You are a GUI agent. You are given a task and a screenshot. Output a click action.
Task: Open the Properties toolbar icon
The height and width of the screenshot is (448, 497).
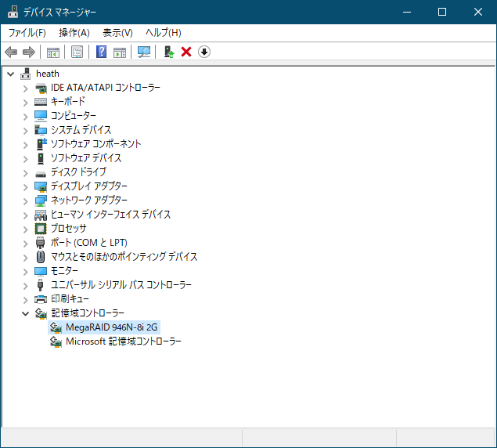coord(77,52)
